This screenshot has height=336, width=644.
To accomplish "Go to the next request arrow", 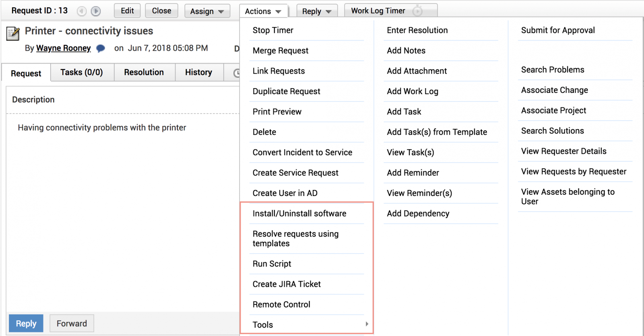I will coord(96,11).
